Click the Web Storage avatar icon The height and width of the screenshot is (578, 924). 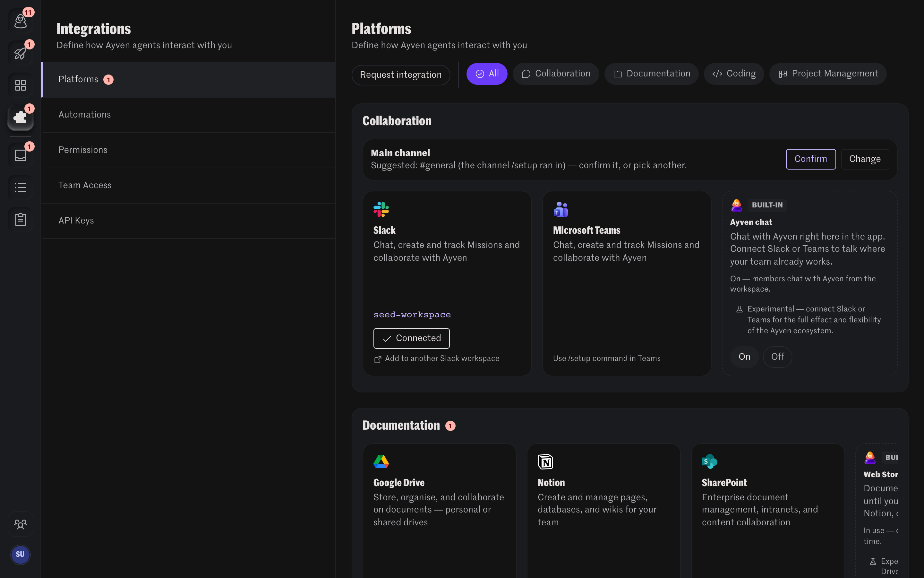(x=870, y=458)
